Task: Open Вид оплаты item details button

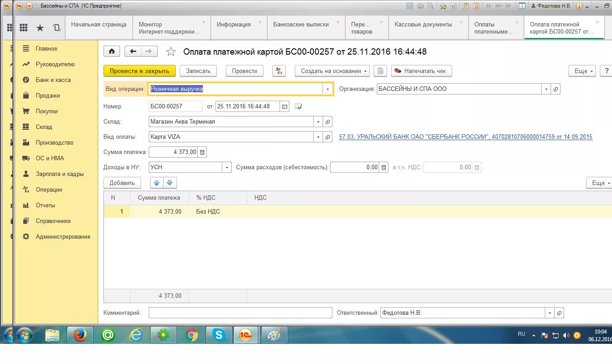Action: [328, 137]
